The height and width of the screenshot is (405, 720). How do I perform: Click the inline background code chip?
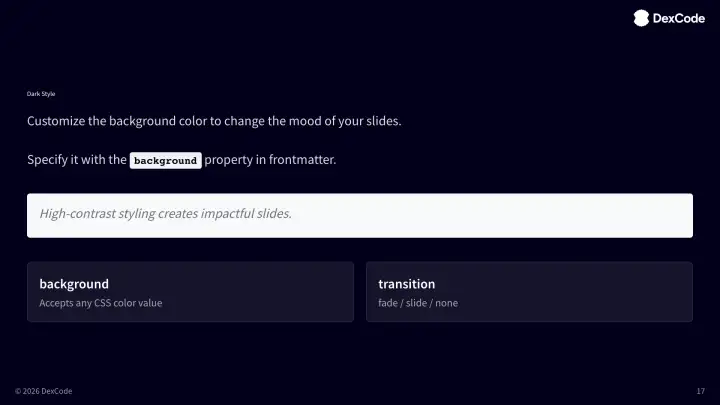166,160
